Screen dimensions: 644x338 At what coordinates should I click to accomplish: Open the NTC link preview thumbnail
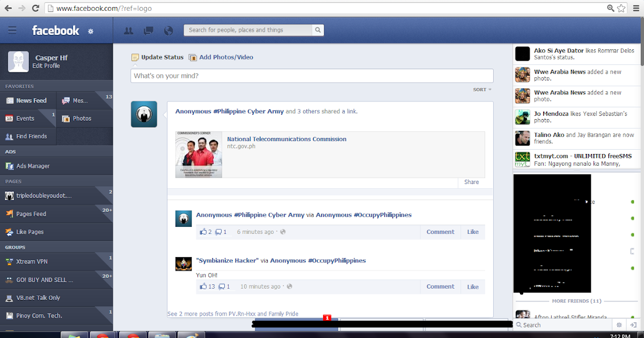(x=199, y=155)
